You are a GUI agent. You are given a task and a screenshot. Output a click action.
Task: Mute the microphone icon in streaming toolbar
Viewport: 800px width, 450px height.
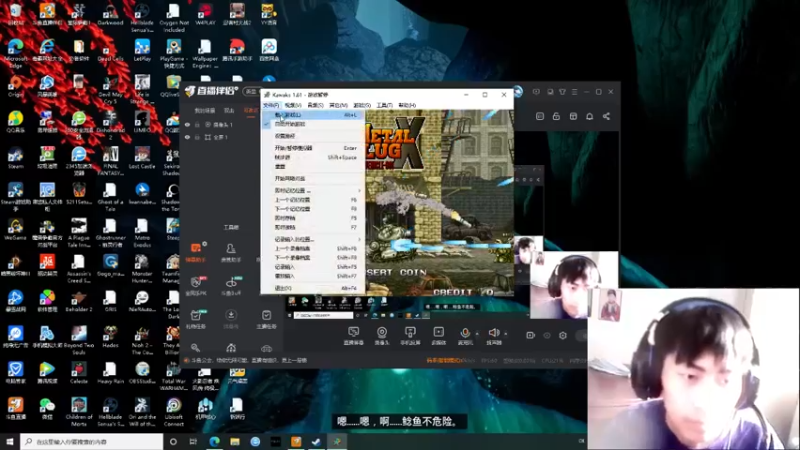(465, 332)
